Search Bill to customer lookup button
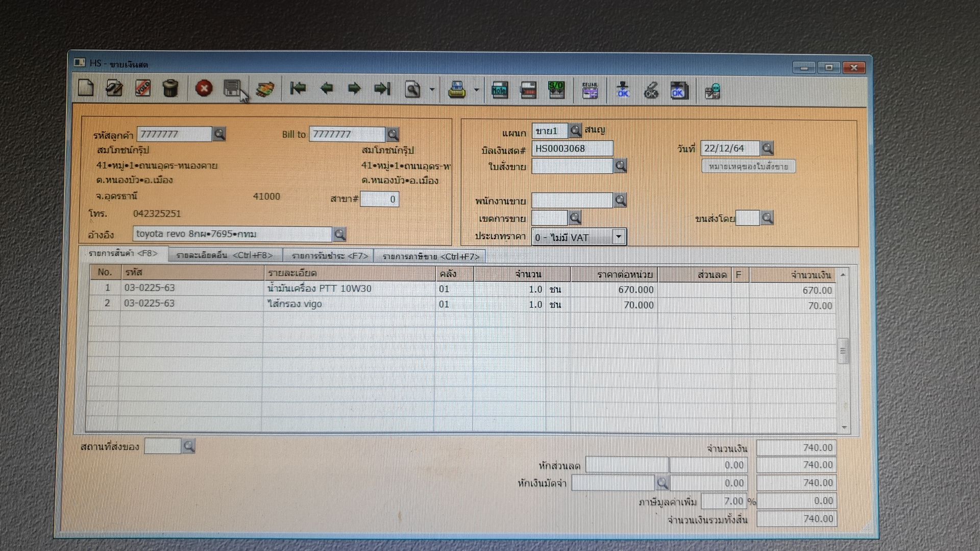The height and width of the screenshot is (551, 980). point(393,134)
